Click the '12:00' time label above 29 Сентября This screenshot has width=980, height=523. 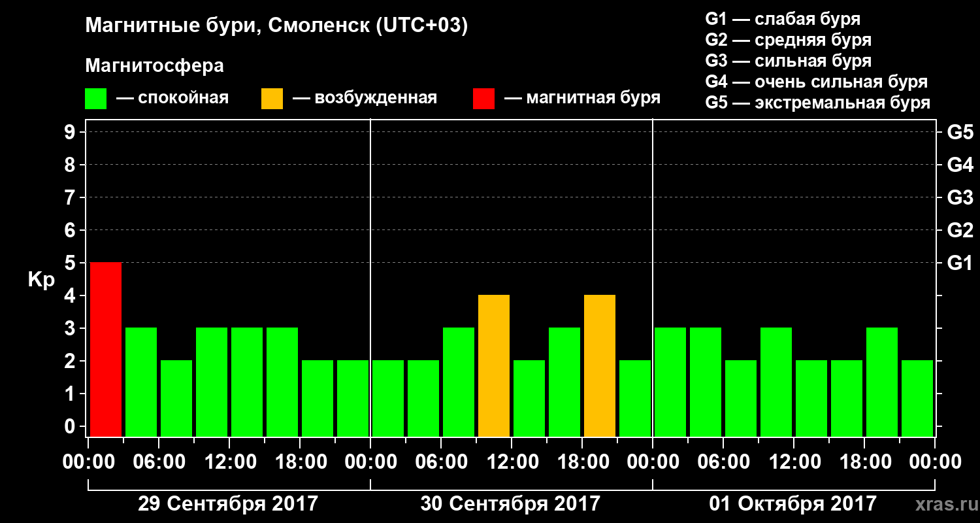(230, 462)
